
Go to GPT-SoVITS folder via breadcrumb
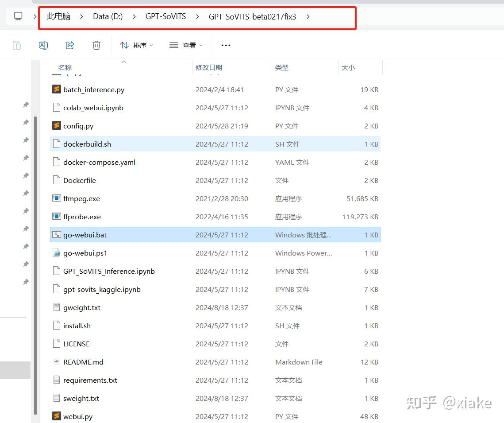[x=165, y=16]
